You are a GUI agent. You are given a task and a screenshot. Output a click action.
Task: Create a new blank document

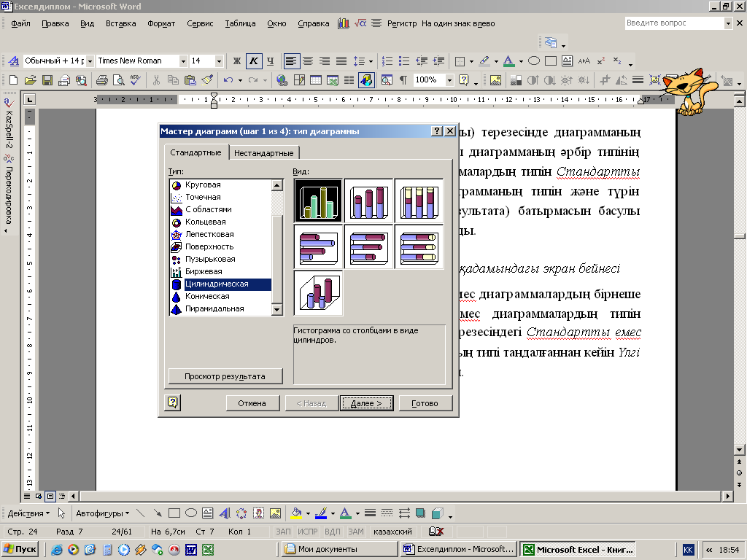13,80
